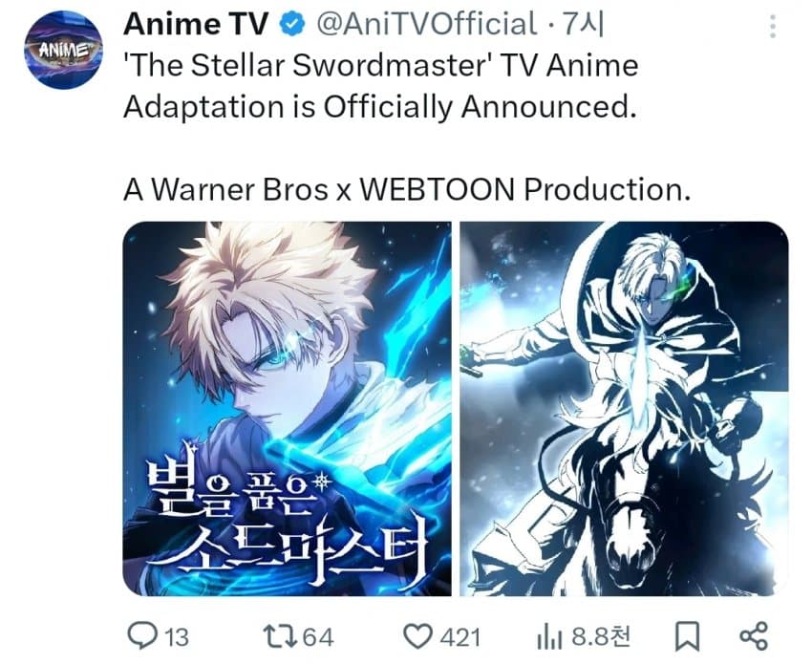
Task: Like the tweet with heart icon
Action: point(417,636)
